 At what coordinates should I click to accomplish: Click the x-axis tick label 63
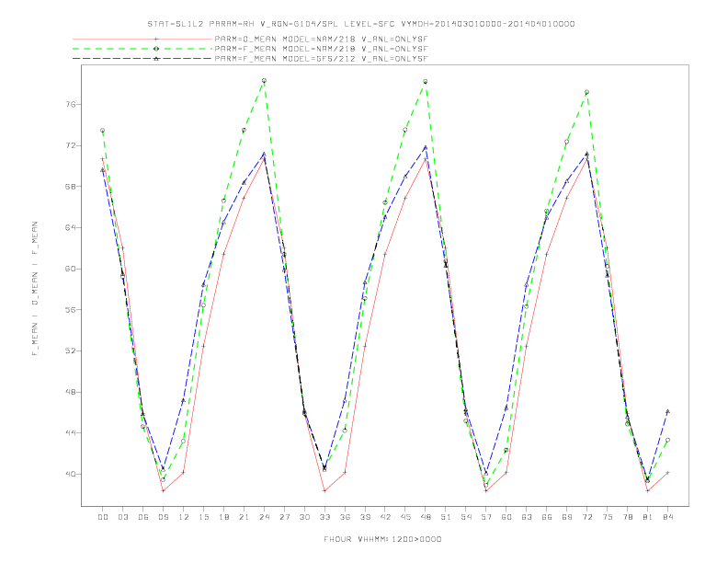pos(527,517)
